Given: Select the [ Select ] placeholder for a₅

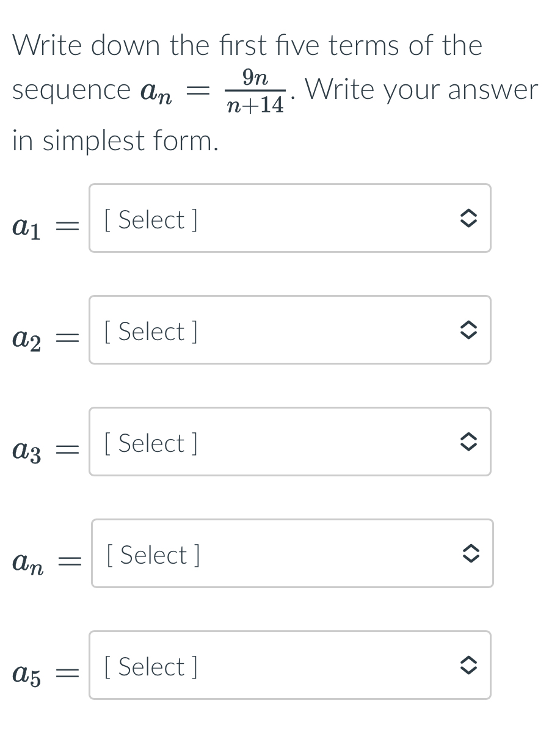Looking at the screenshot, I should point(149,666).
